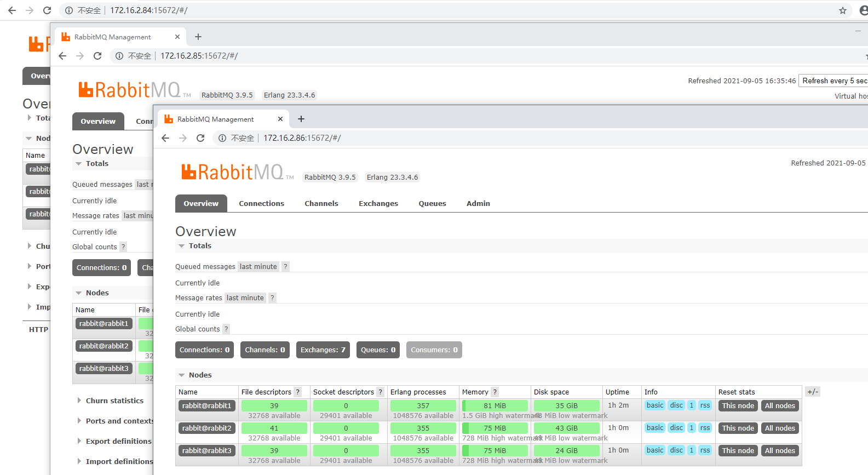Toggle node table columns with +/- control
The height and width of the screenshot is (475, 868).
pyautogui.click(x=813, y=392)
